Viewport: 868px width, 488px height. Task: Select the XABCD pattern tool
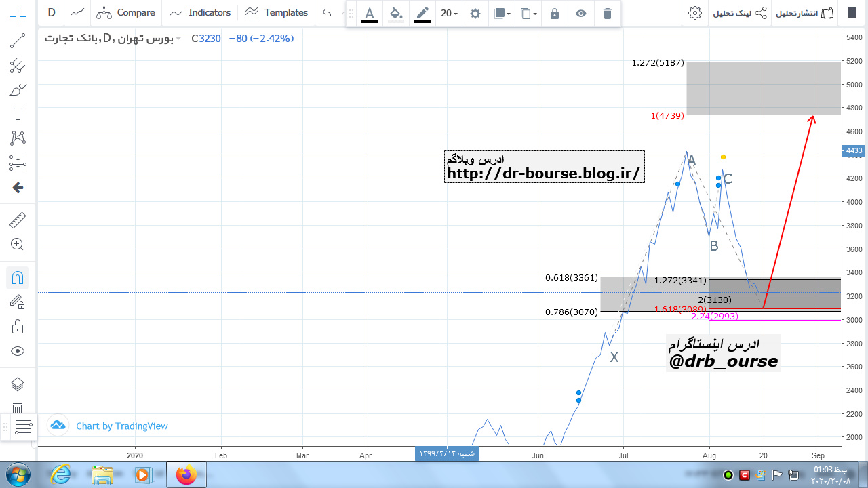pyautogui.click(x=18, y=138)
